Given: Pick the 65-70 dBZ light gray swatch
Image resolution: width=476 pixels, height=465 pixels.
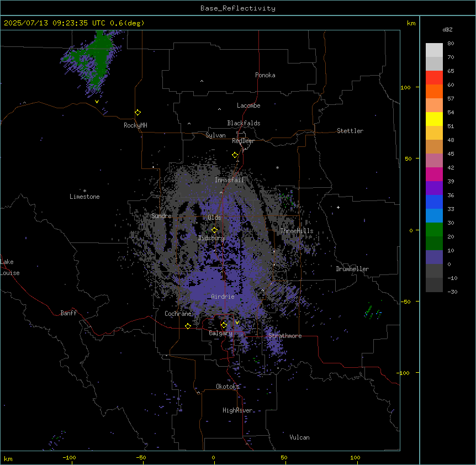Looking at the screenshot, I should tap(434, 64).
